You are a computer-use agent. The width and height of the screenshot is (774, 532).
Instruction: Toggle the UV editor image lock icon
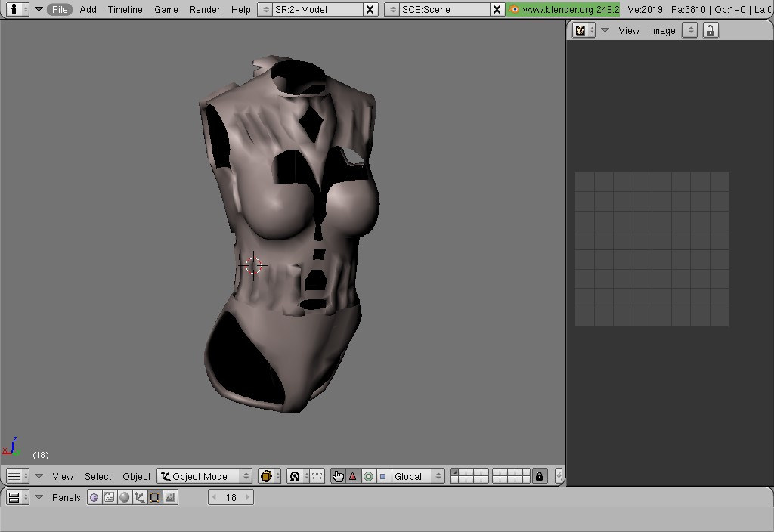[x=710, y=30]
